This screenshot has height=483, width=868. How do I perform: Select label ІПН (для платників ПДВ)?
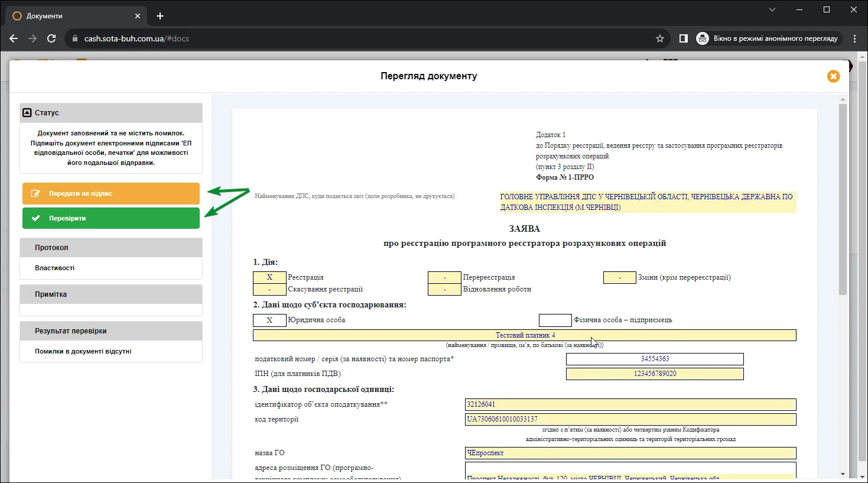(298, 374)
